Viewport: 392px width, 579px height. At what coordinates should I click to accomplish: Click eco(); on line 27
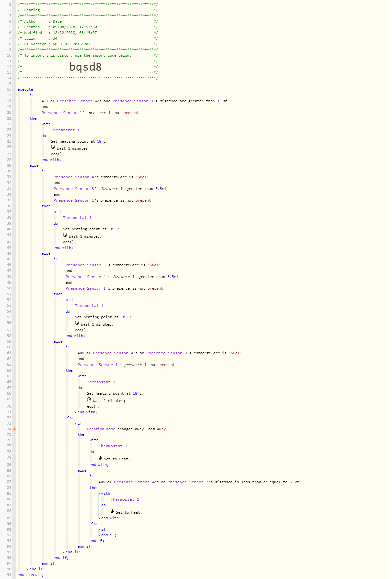point(57,154)
